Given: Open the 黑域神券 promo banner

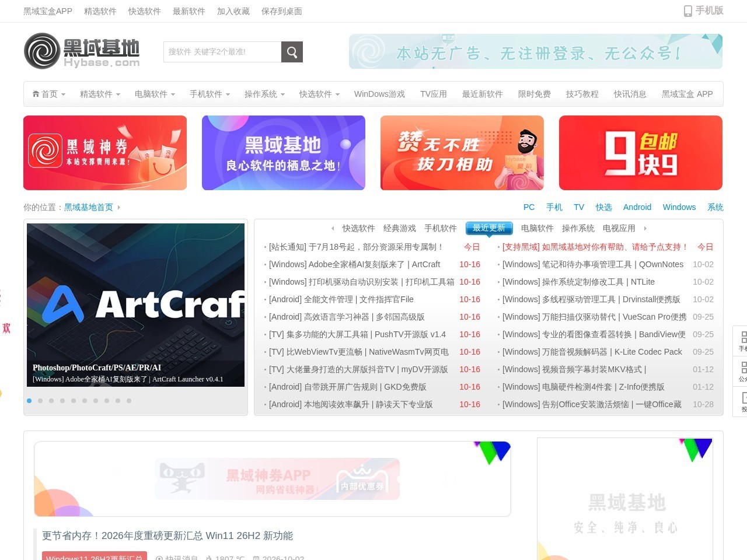Looking at the screenshot, I should point(105,153).
